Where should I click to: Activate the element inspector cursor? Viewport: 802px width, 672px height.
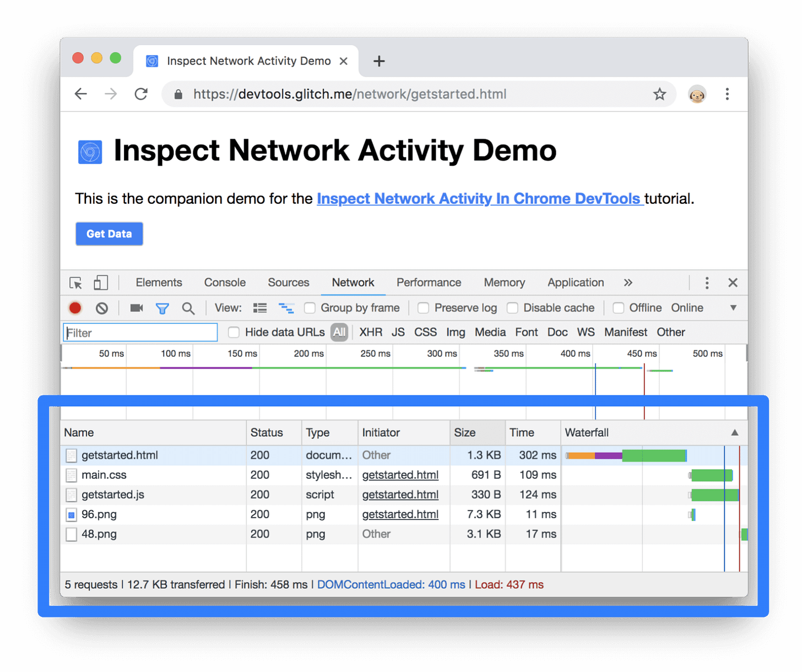tap(75, 283)
